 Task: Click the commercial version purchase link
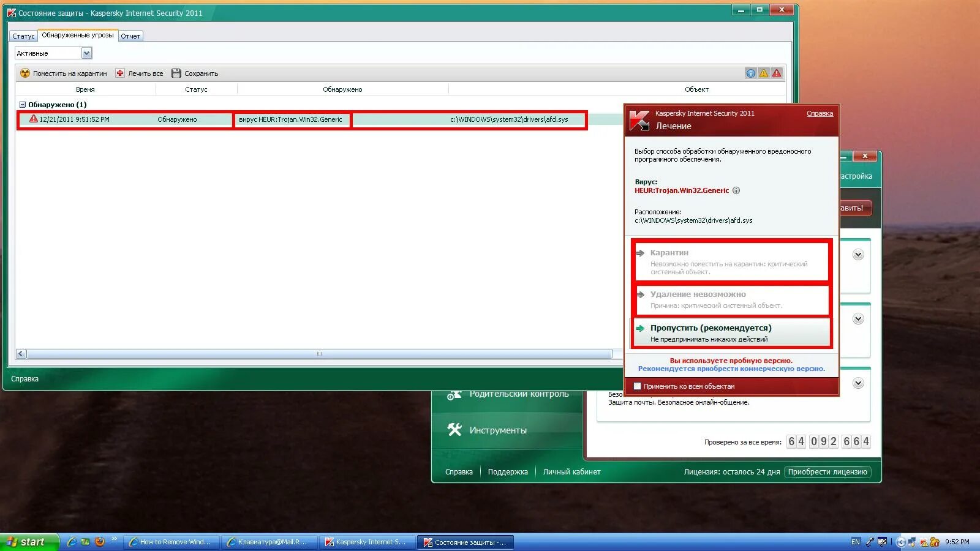731,369
